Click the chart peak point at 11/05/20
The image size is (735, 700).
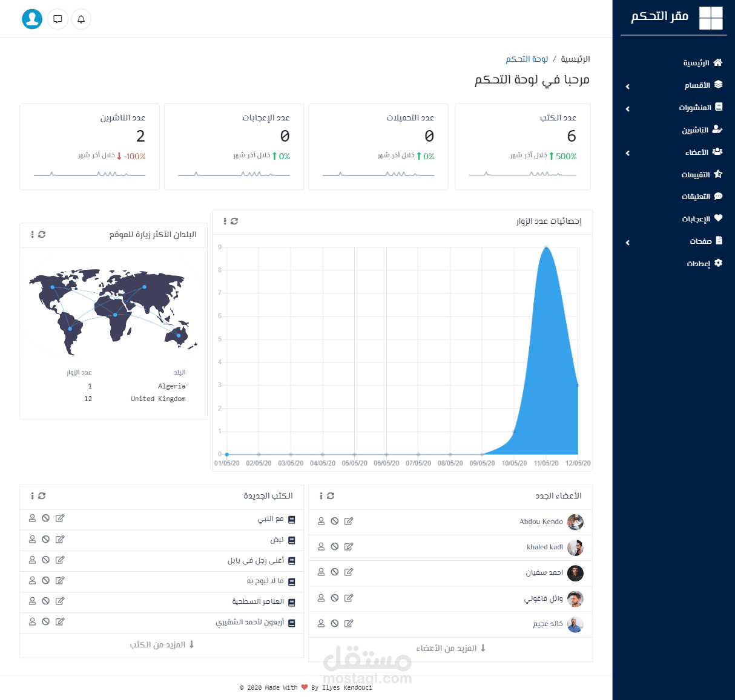click(546, 247)
